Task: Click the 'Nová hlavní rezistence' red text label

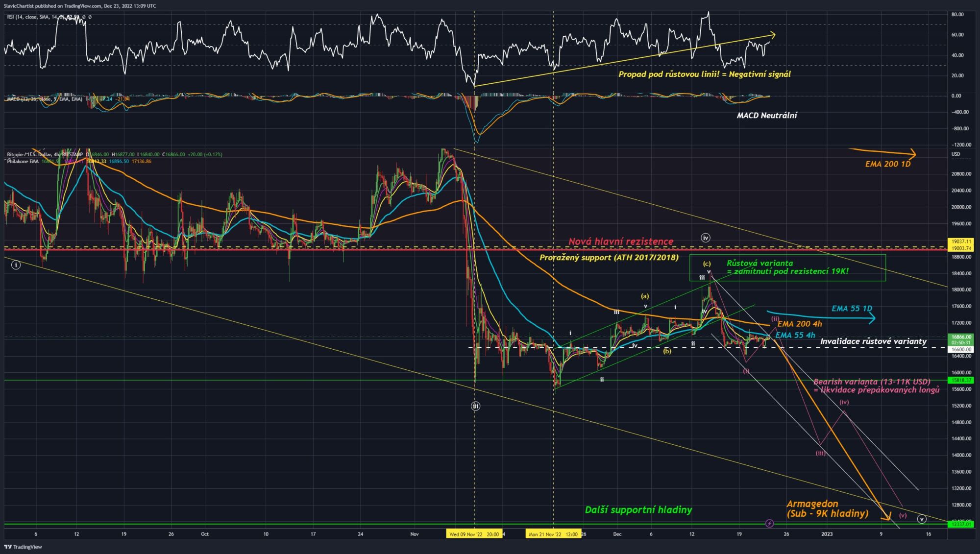Action: coord(621,241)
